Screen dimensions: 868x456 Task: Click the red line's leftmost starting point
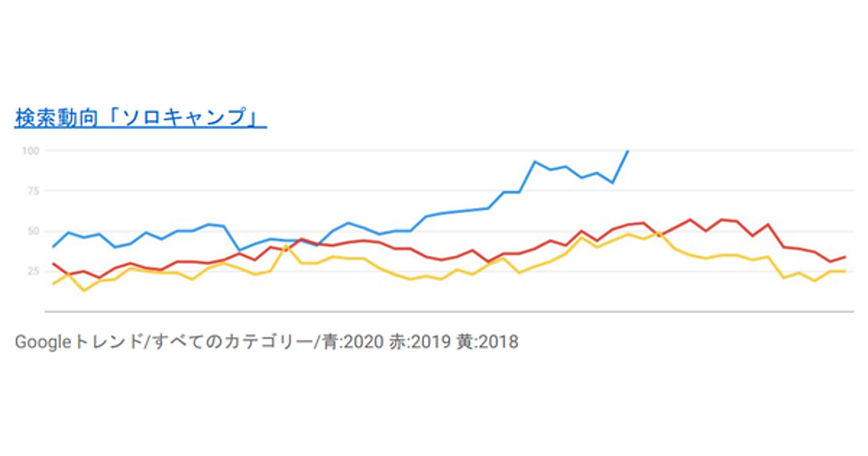pyautogui.click(x=53, y=263)
